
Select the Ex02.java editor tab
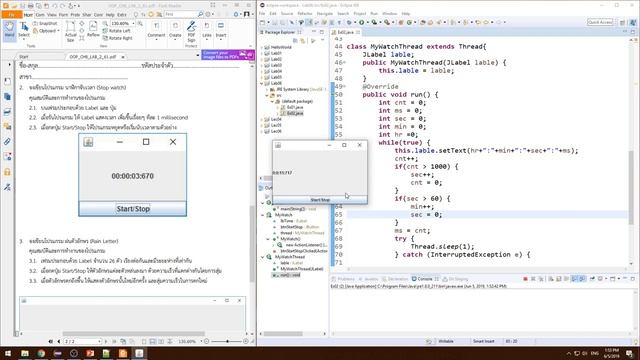pos(346,32)
